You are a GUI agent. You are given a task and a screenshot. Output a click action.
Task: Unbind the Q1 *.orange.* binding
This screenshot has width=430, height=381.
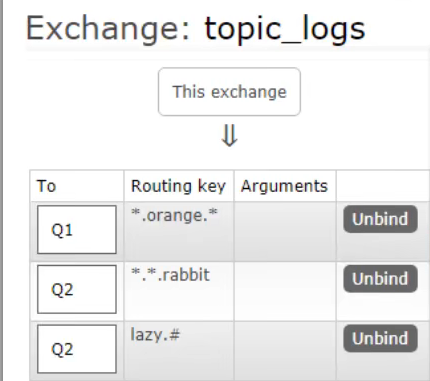click(x=380, y=219)
